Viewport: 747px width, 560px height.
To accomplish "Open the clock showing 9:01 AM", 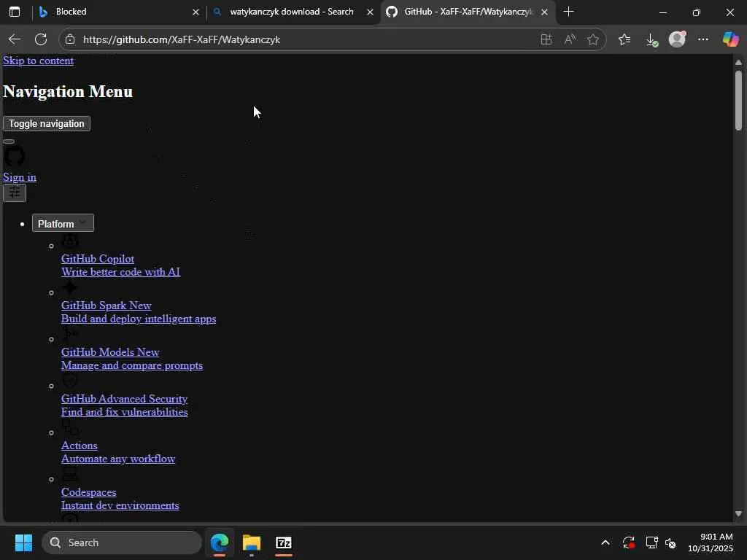I will click(711, 542).
